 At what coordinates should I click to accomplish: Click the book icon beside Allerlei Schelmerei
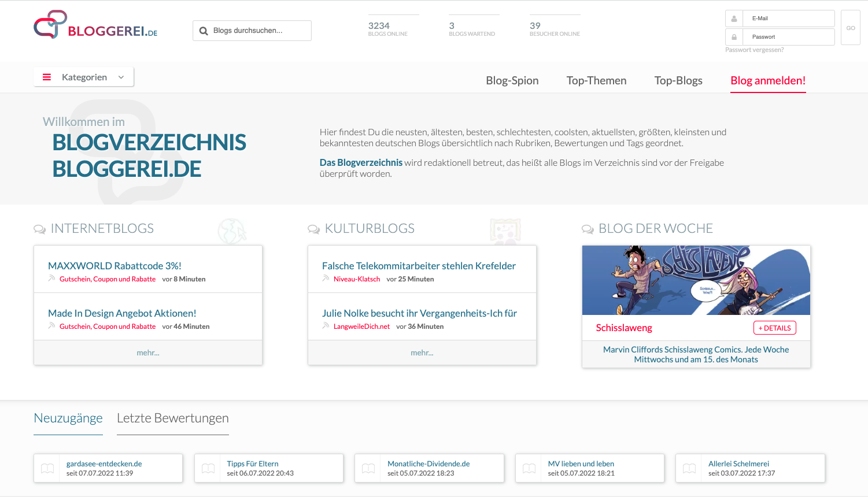click(x=689, y=468)
